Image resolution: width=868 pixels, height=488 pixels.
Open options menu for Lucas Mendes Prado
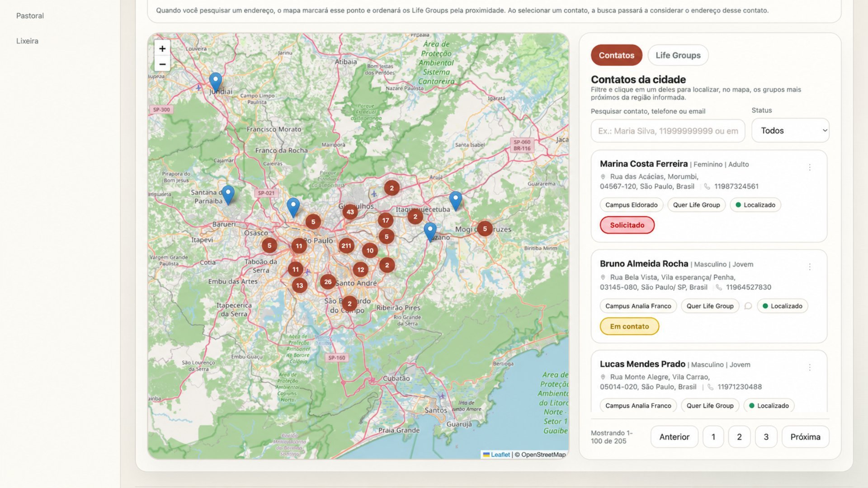tap(810, 367)
